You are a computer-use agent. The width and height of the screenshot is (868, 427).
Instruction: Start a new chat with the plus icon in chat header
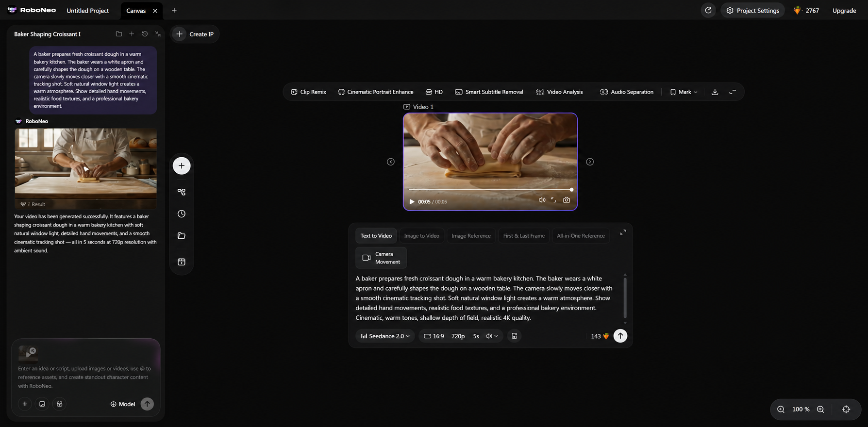(x=132, y=34)
